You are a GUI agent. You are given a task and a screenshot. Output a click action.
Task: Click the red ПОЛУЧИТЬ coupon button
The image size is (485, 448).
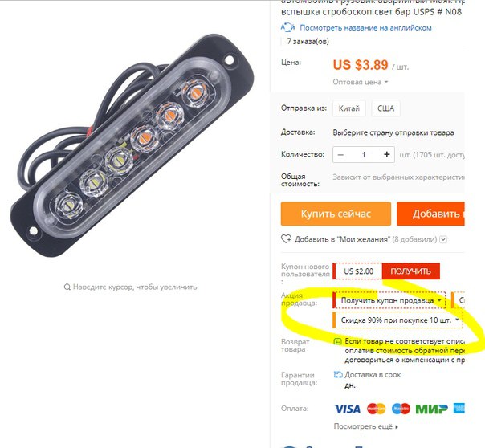(x=411, y=271)
